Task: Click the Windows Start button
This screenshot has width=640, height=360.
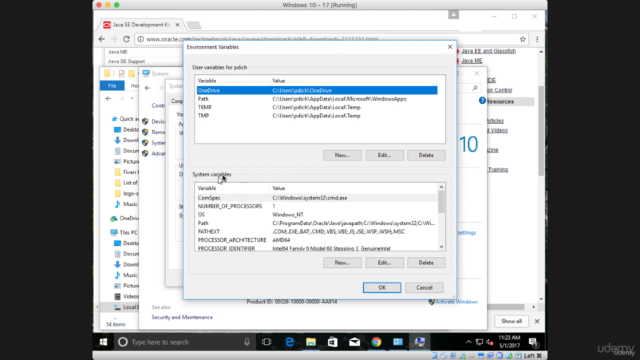Action: click(x=103, y=342)
